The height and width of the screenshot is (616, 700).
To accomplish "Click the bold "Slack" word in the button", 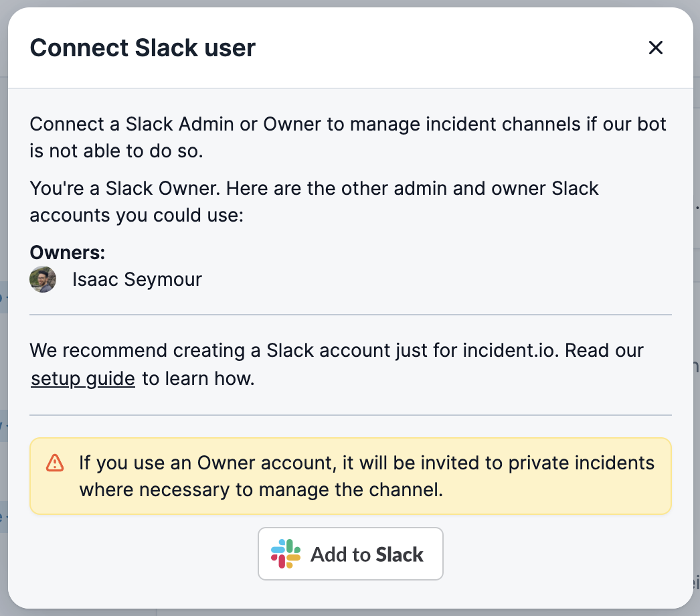I will click(400, 554).
